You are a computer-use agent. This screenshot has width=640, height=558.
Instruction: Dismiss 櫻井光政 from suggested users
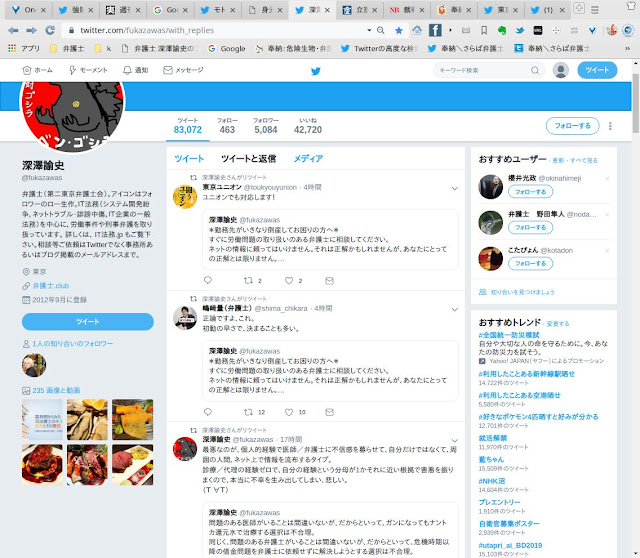coord(607,178)
